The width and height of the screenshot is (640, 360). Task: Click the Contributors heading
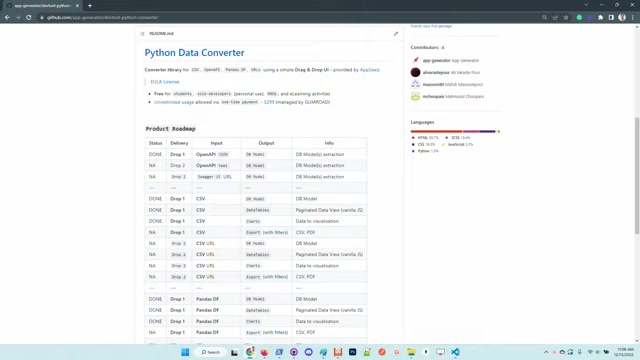point(424,47)
